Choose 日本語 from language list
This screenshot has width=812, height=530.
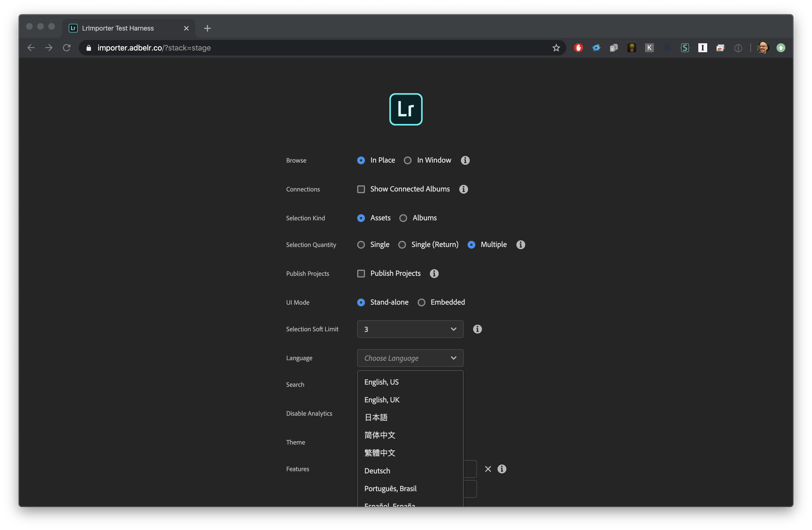coord(410,417)
